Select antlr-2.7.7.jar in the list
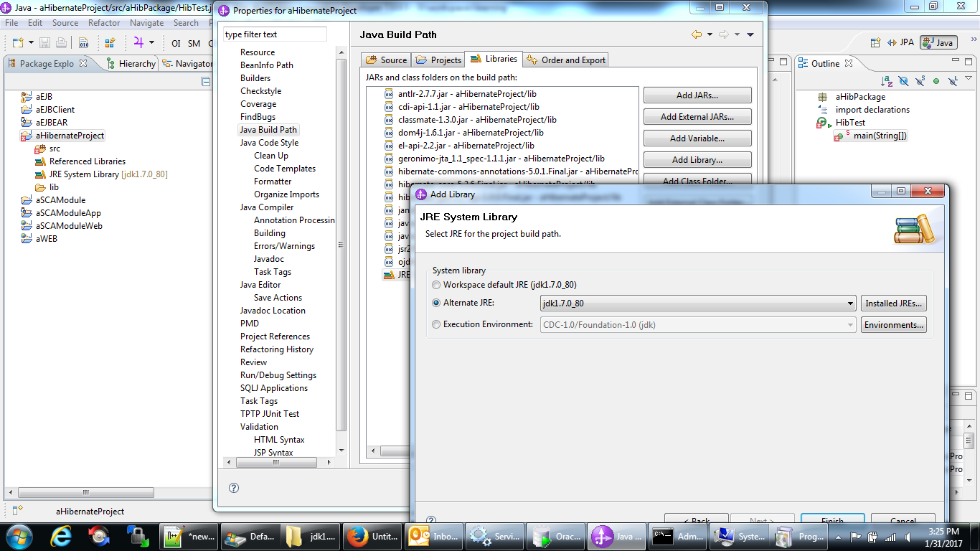Viewport: 980px width, 551px height. (x=467, y=94)
